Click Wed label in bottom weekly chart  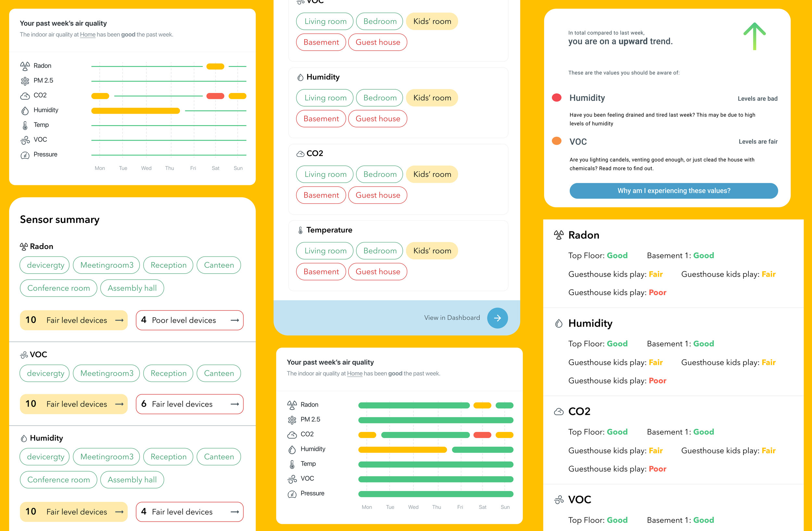413,507
